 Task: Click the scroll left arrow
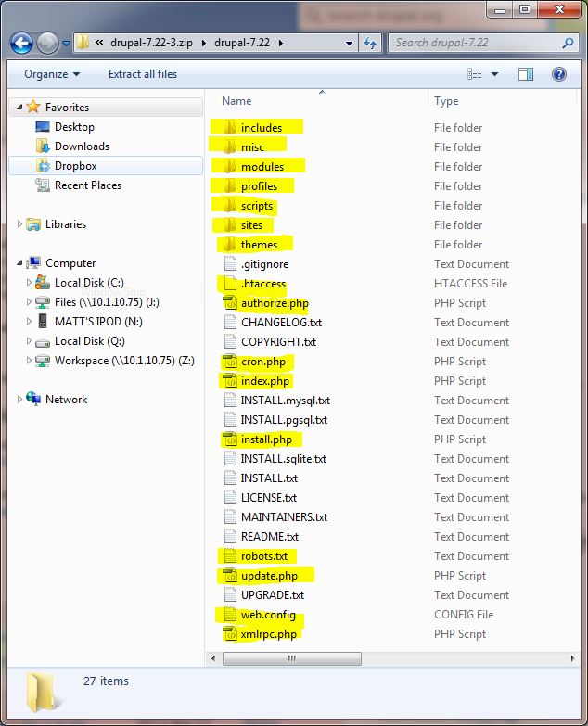pos(213,658)
